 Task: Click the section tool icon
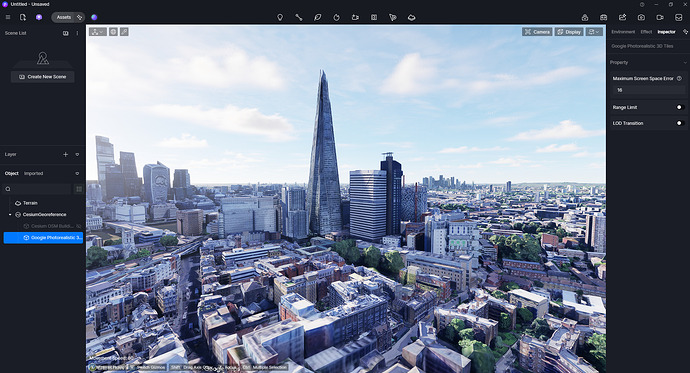[x=374, y=17]
